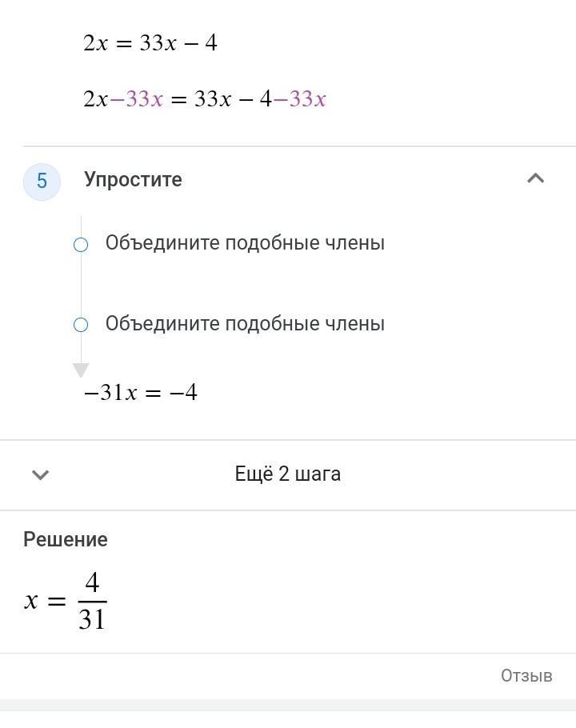Click the 'Решение' heading
This screenshot has width=576, height=728.
point(66,539)
